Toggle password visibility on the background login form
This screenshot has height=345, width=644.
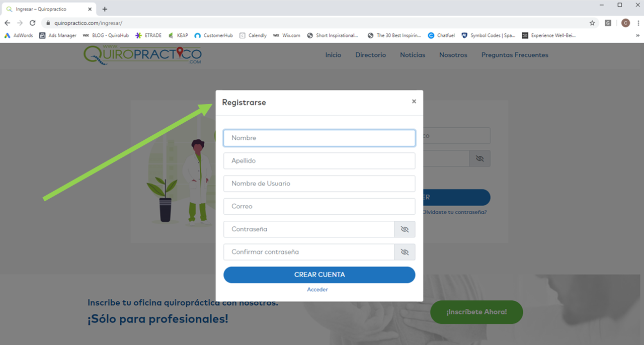(479, 158)
